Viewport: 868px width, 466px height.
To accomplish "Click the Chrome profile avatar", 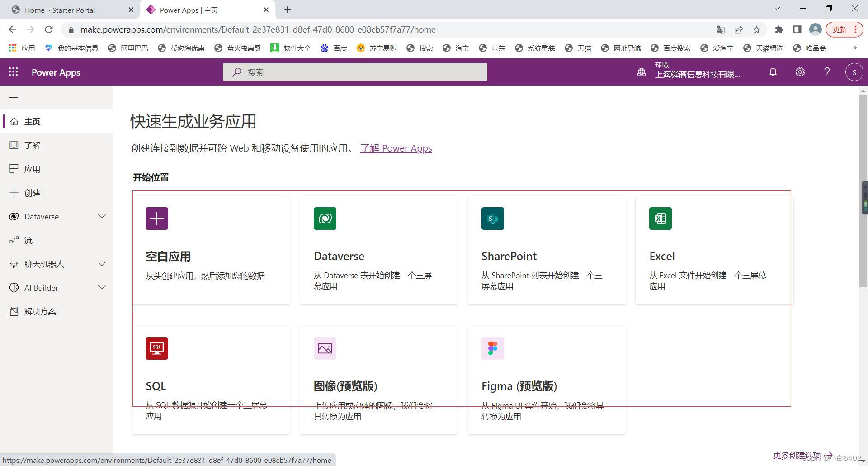I will (x=816, y=29).
